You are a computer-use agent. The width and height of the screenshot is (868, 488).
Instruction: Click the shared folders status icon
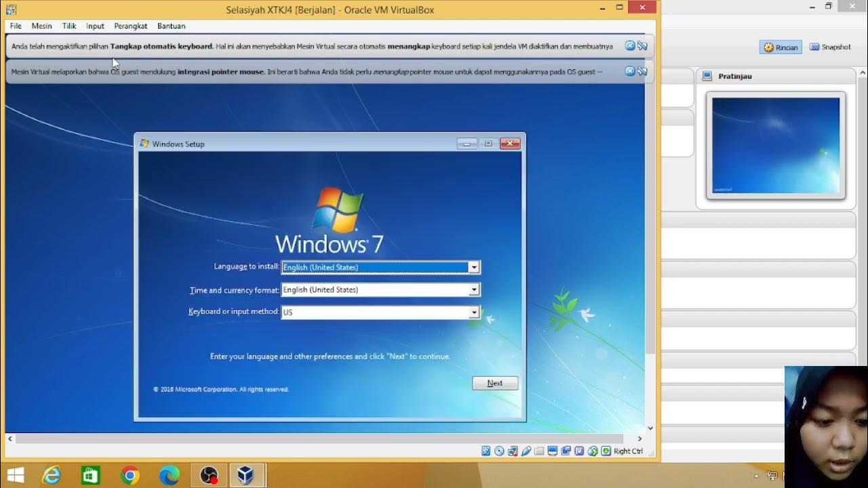(x=539, y=451)
